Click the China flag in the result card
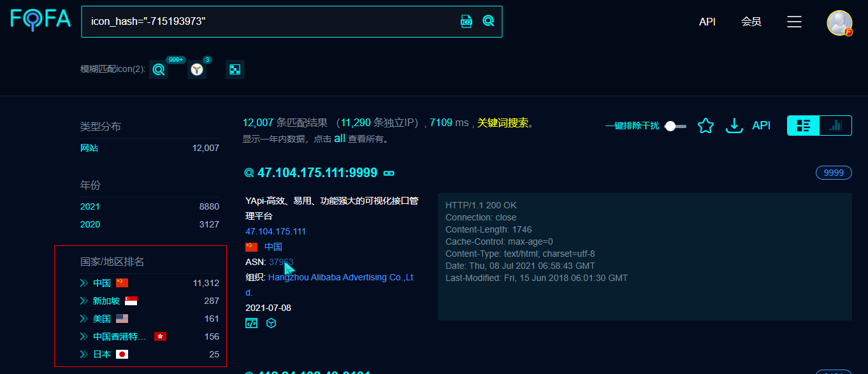868x374 pixels. [x=251, y=247]
